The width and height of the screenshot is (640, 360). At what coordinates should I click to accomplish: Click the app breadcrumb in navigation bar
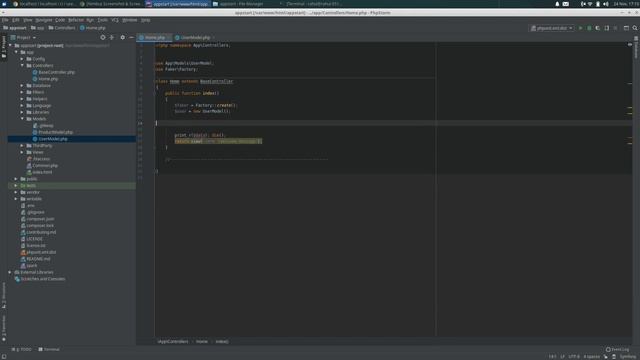pos(38,28)
